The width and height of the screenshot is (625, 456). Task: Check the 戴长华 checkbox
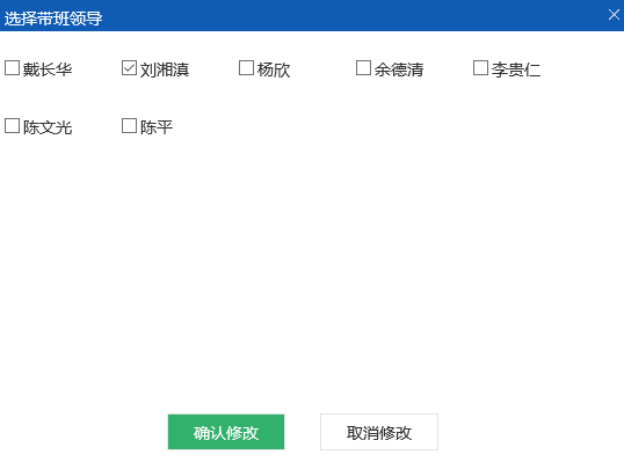pyautogui.click(x=12, y=69)
